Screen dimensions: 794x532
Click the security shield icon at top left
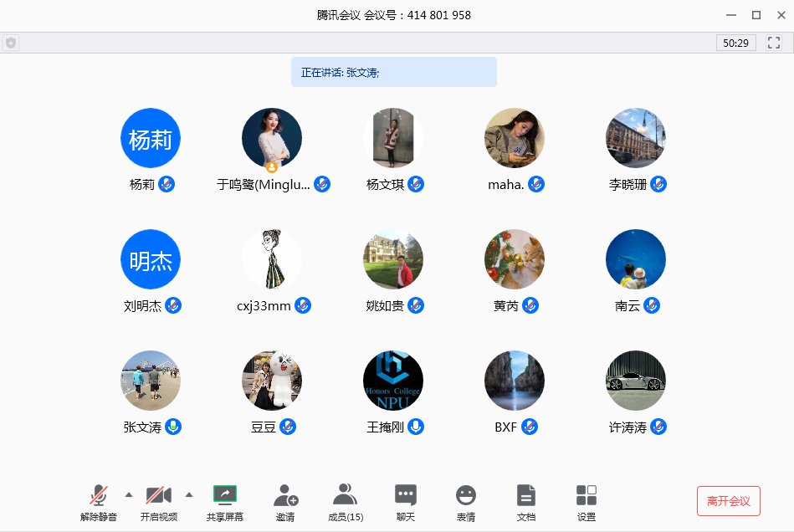(x=10, y=43)
